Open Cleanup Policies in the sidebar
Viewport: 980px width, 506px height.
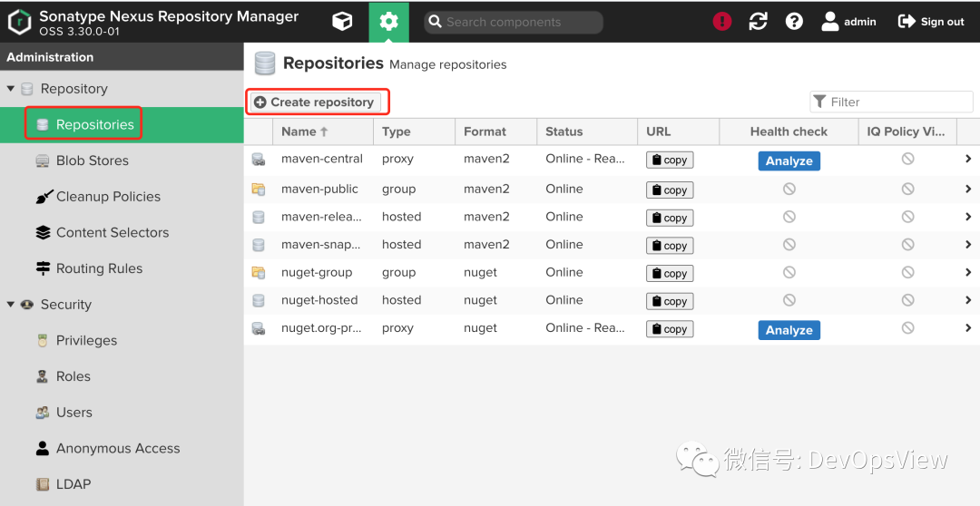tap(122, 196)
